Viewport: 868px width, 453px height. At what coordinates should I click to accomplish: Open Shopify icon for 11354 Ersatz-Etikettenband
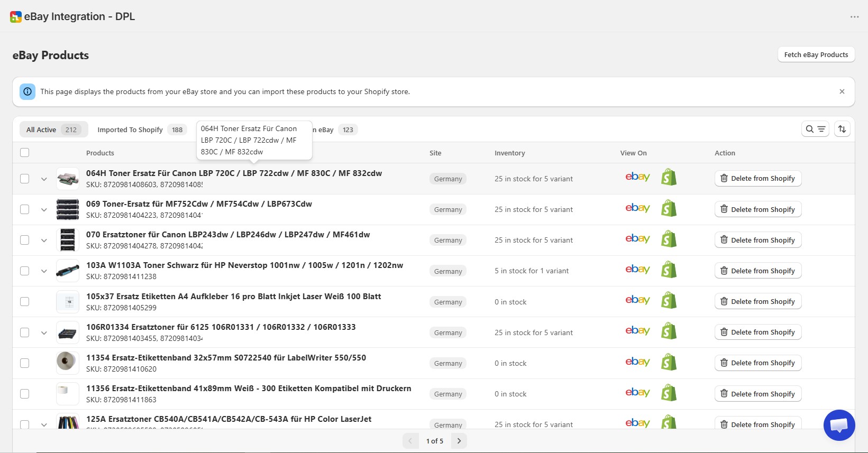(669, 362)
